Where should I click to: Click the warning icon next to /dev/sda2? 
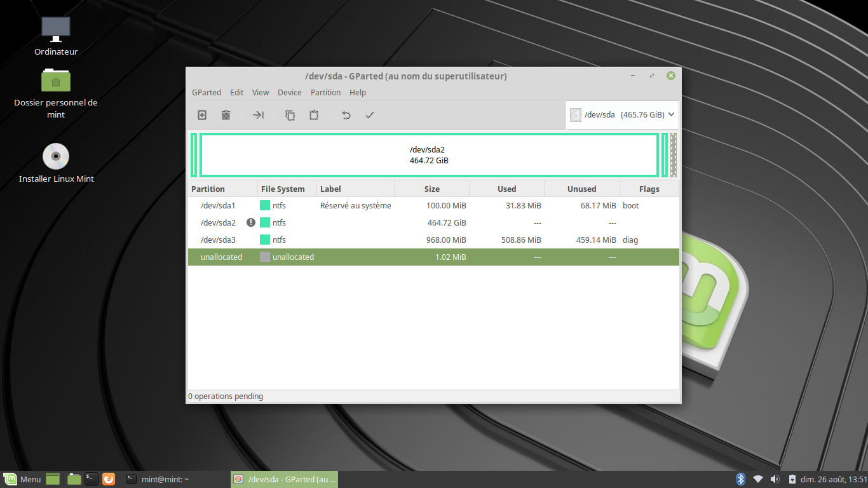click(251, 222)
